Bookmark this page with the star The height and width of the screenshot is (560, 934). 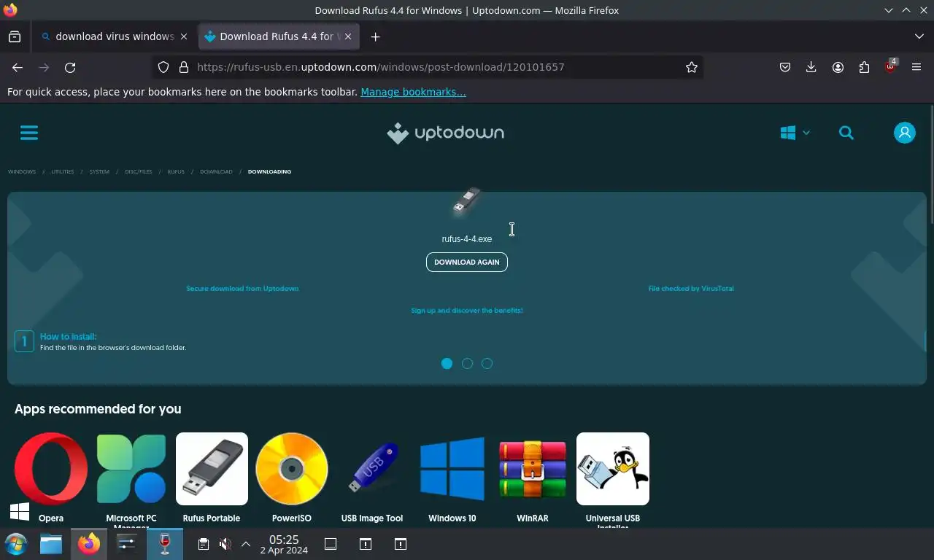(x=692, y=67)
